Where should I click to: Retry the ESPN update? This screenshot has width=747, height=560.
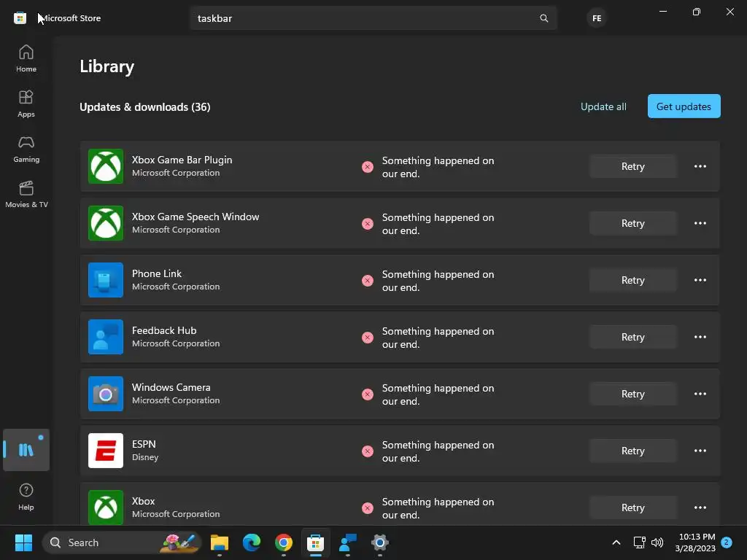pyautogui.click(x=632, y=451)
